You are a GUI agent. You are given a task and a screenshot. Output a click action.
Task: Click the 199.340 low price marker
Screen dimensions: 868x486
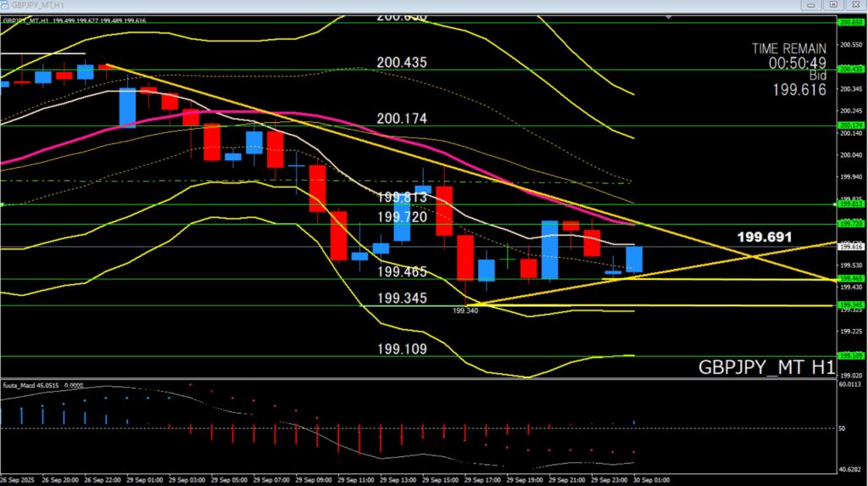[x=465, y=311]
